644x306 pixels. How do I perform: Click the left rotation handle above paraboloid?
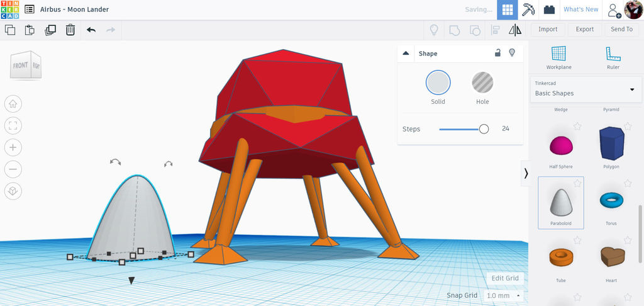point(116,162)
